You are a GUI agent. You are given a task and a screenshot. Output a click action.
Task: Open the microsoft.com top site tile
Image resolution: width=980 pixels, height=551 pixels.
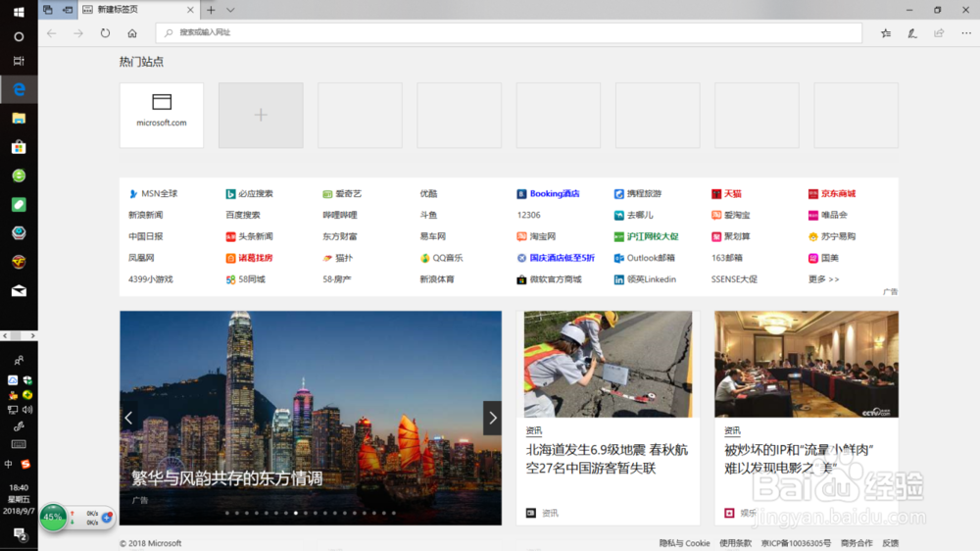pos(162,115)
